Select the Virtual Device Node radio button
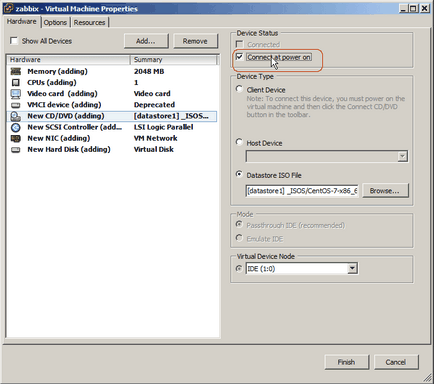Image resolution: width=434 pixels, height=384 pixels. coord(239,268)
